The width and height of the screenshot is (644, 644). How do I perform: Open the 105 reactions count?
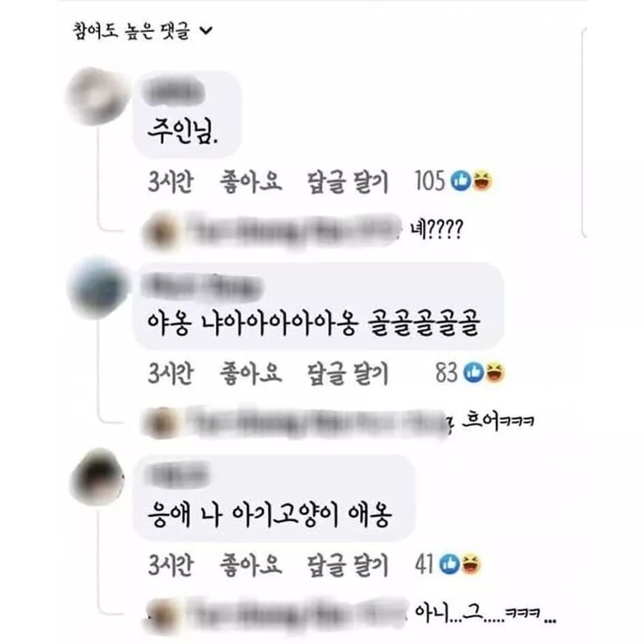point(429,181)
